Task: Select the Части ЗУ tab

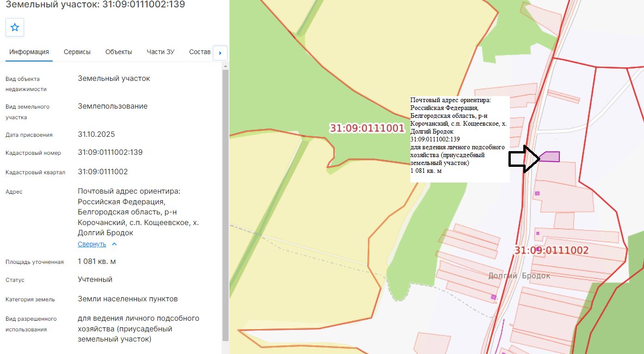Action: [161, 52]
